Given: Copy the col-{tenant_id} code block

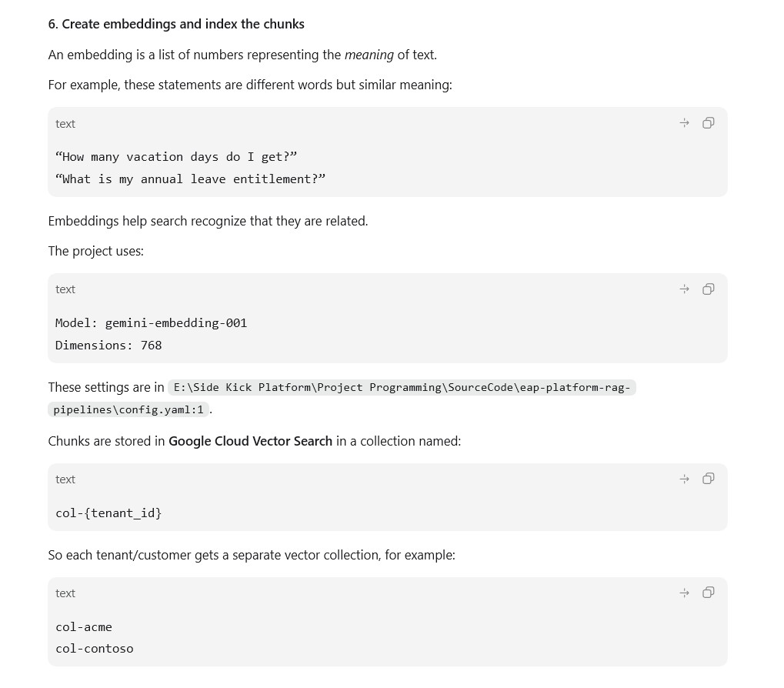Looking at the screenshot, I should [x=708, y=479].
